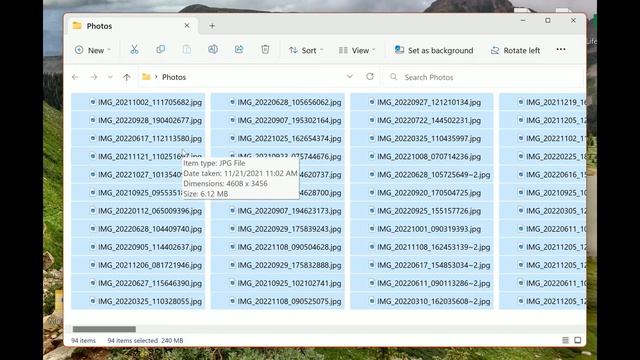Click Rotate left button
The image size is (640, 360).
[x=516, y=50]
